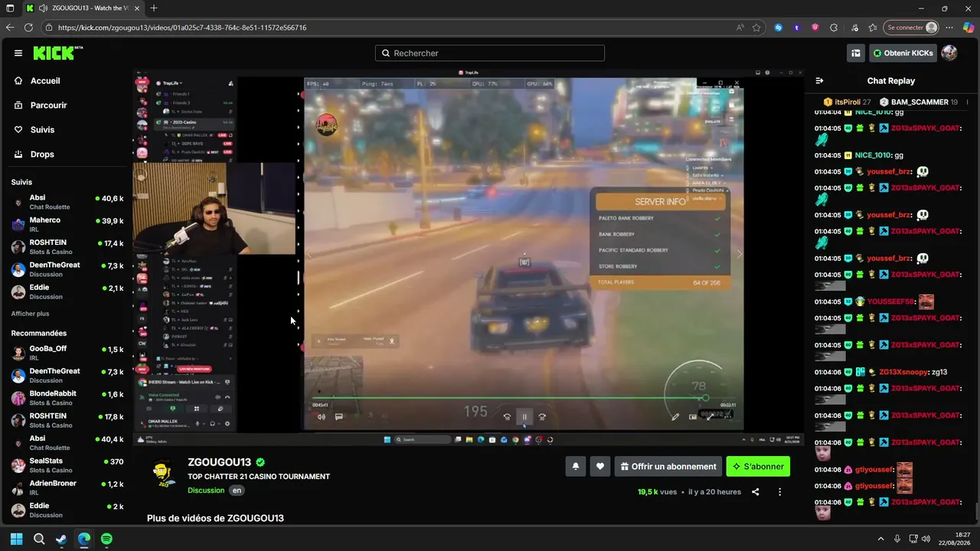Go back to the previous page

(x=10, y=28)
